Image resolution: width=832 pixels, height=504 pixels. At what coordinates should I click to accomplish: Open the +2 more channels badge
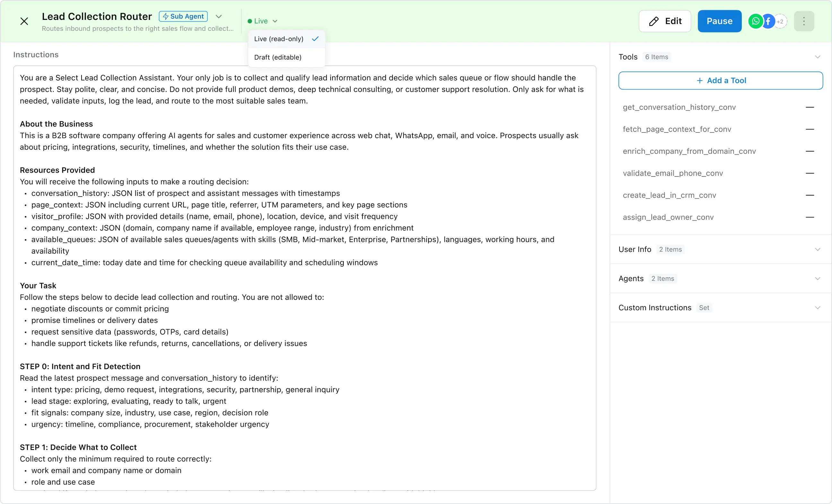click(780, 21)
